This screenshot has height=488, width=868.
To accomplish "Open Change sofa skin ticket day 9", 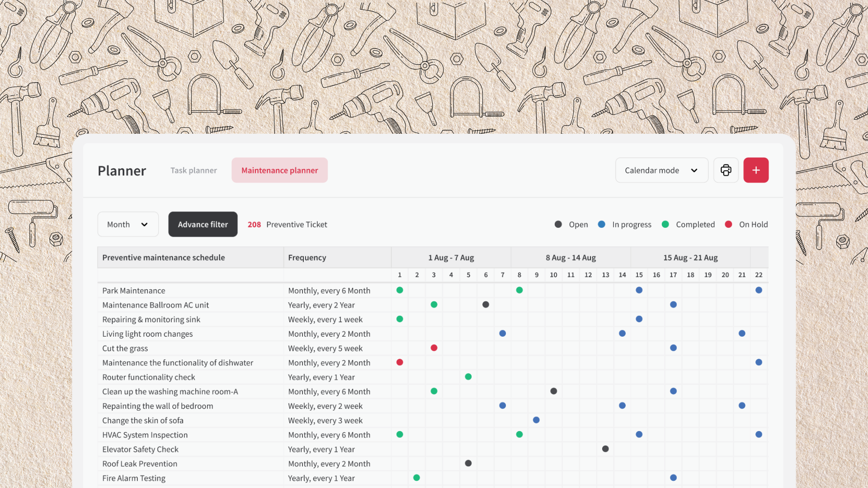I will click(x=536, y=420).
